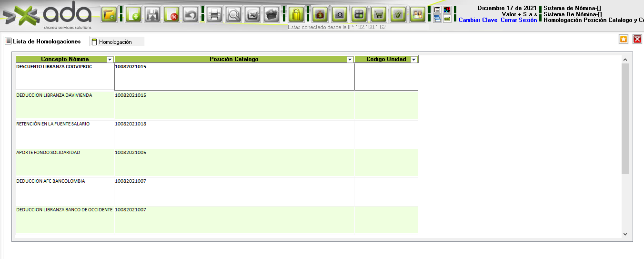
Task: Click the grid scroll down arrow
Action: pos(625,234)
